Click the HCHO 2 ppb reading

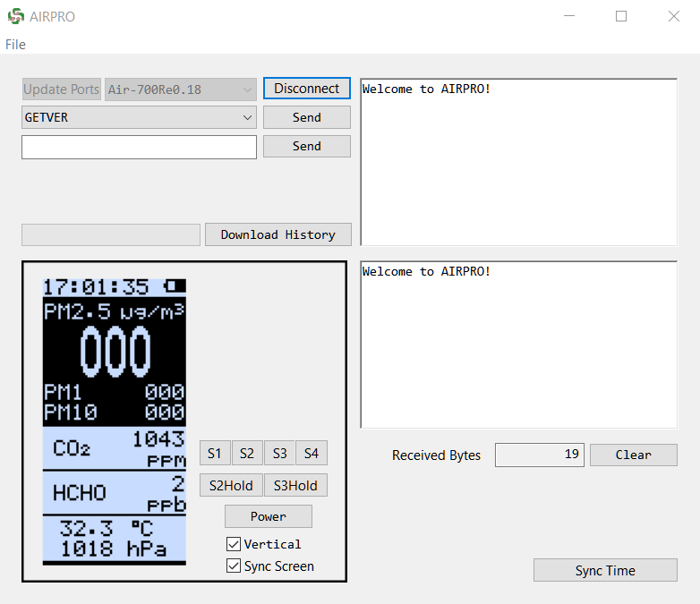(115, 493)
